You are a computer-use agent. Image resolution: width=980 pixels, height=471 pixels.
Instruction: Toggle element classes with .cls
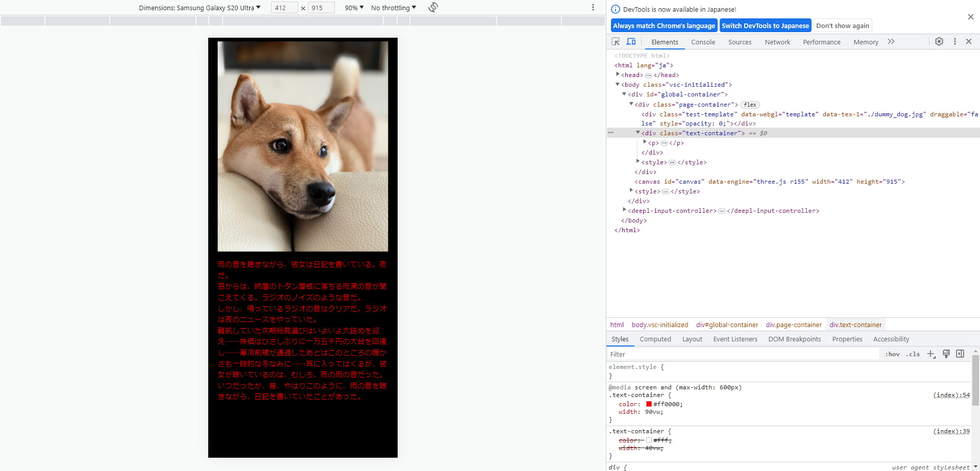[x=913, y=354]
